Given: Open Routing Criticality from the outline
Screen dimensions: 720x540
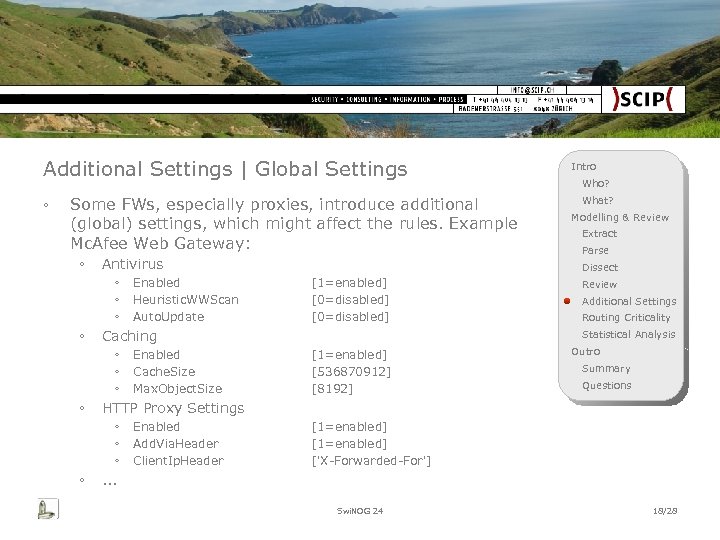Looking at the screenshot, I should (x=626, y=318).
